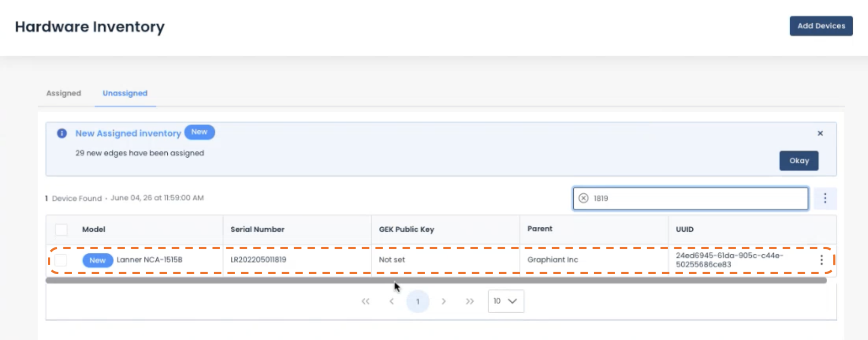
Task: Select the Unassigned tab
Action: pos(125,93)
